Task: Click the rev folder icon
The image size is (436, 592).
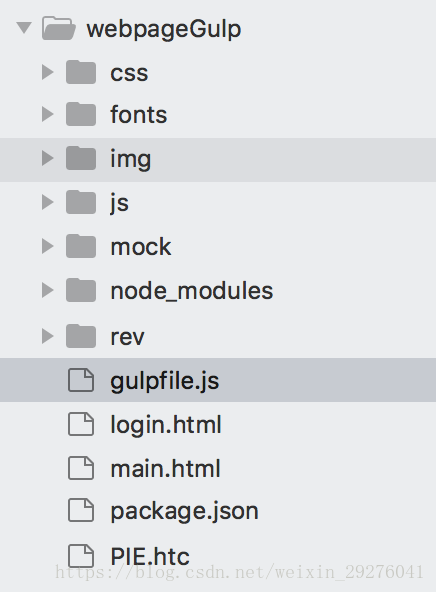Action: pyautogui.click(x=81, y=336)
